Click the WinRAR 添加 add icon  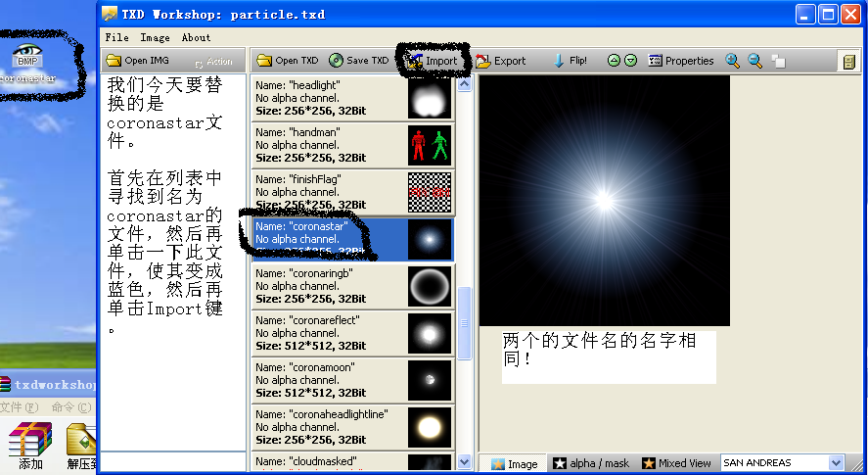point(30,446)
